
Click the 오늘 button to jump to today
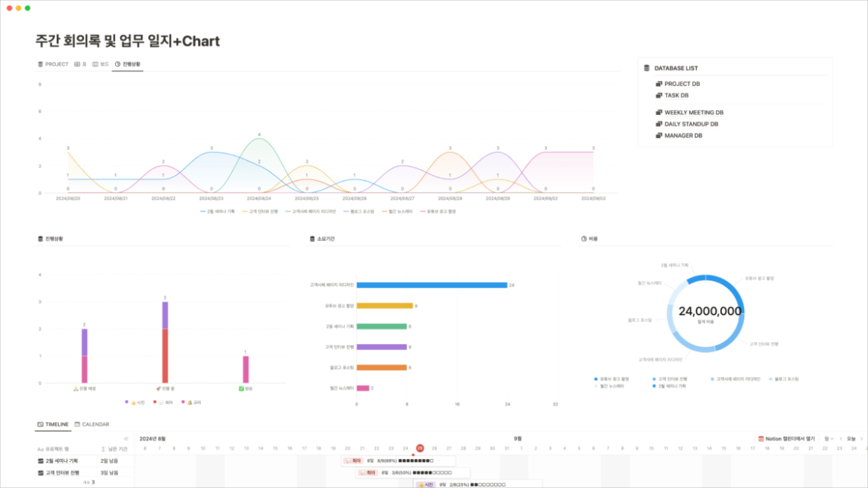click(x=850, y=438)
